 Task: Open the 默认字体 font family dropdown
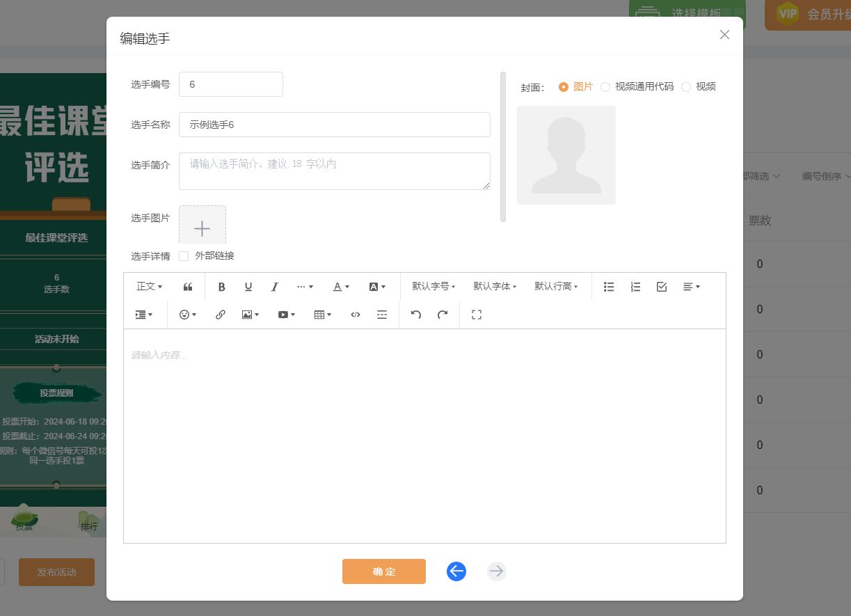coord(493,287)
